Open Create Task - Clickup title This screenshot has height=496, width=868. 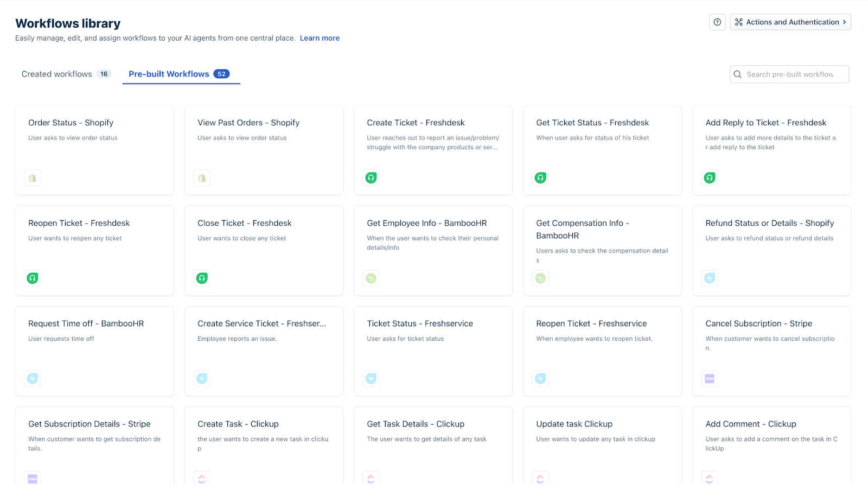point(238,424)
